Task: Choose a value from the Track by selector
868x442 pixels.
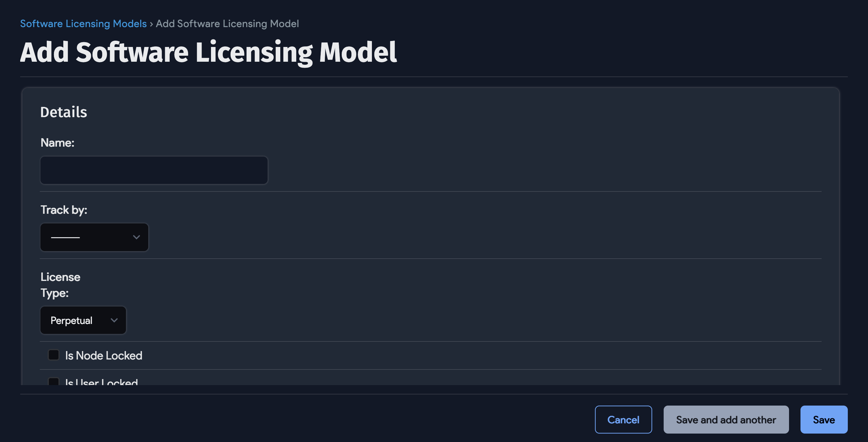Action: (x=94, y=237)
